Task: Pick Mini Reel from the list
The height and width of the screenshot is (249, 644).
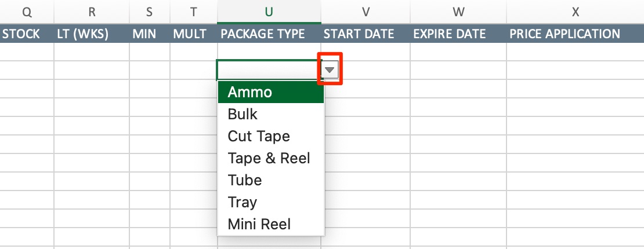Action: point(270,224)
